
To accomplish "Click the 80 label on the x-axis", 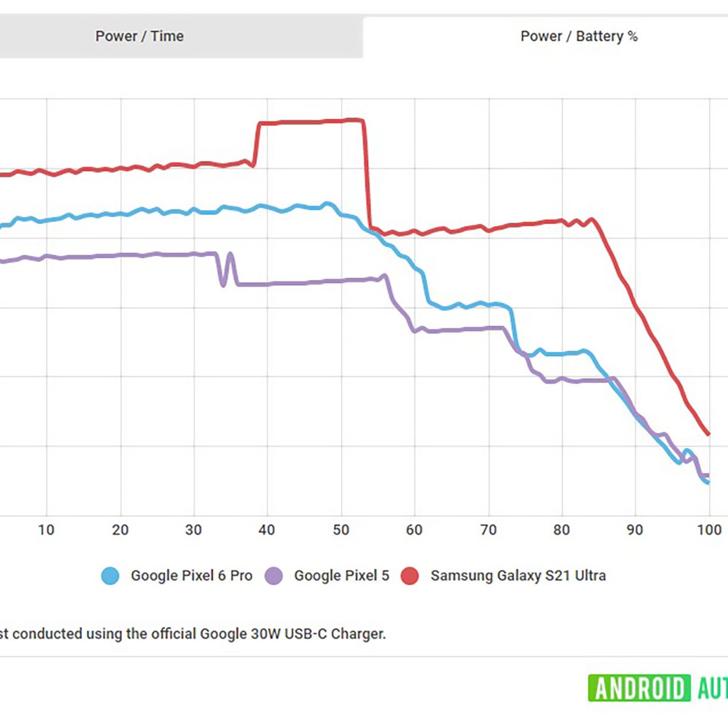I will pos(562,530).
